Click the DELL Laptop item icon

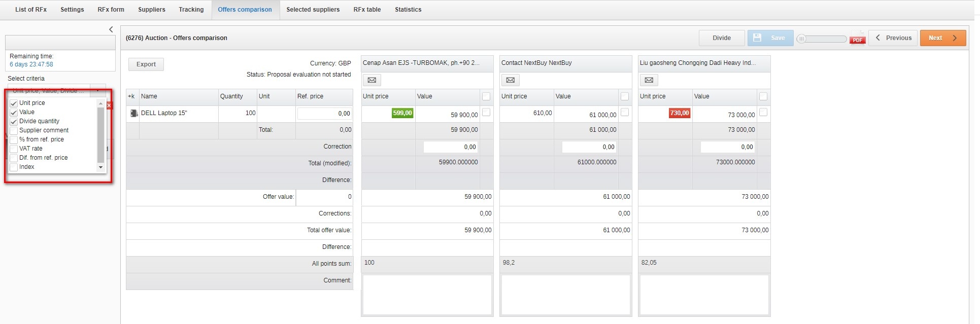[x=133, y=114]
